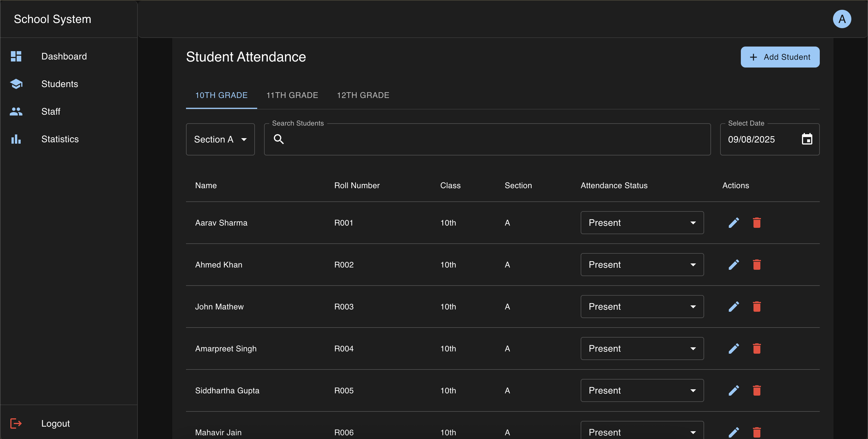Click the Logout icon in sidebar
The height and width of the screenshot is (439, 868).
pos(16,423)
